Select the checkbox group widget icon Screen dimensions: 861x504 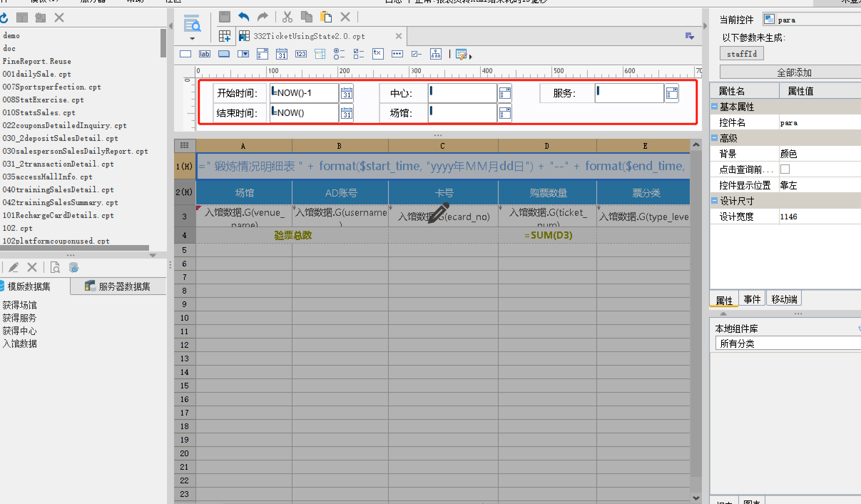coord(358,54)
